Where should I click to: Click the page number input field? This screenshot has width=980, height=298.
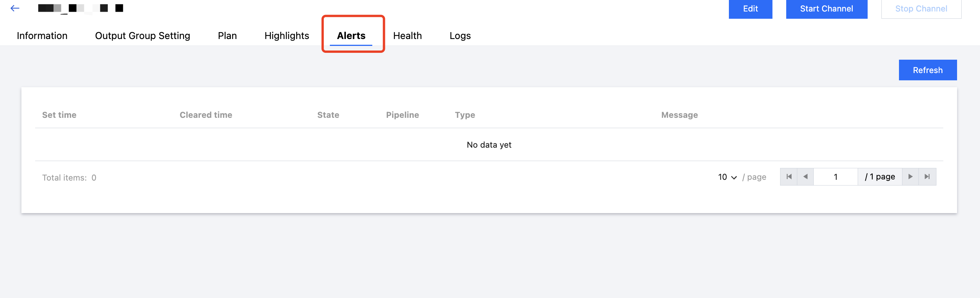coord(836,177)
